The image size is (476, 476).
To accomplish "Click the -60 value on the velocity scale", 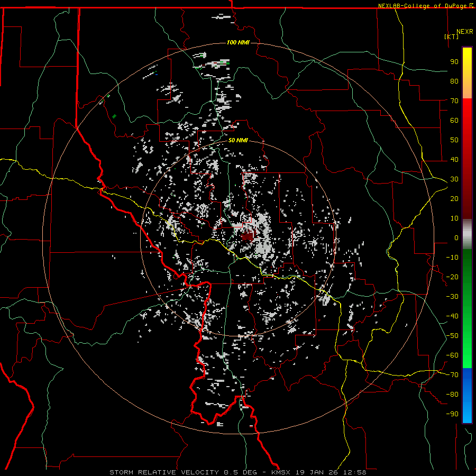I will (x=452, y=355).
